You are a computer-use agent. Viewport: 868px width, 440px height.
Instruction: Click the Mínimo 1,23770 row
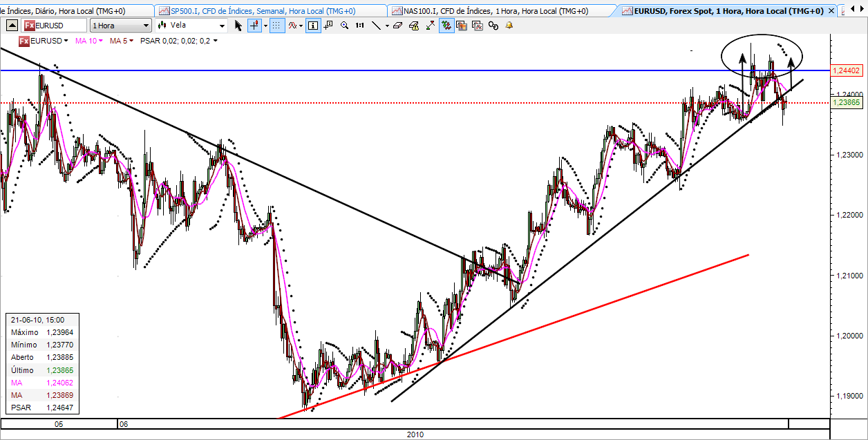pos(43,345)
